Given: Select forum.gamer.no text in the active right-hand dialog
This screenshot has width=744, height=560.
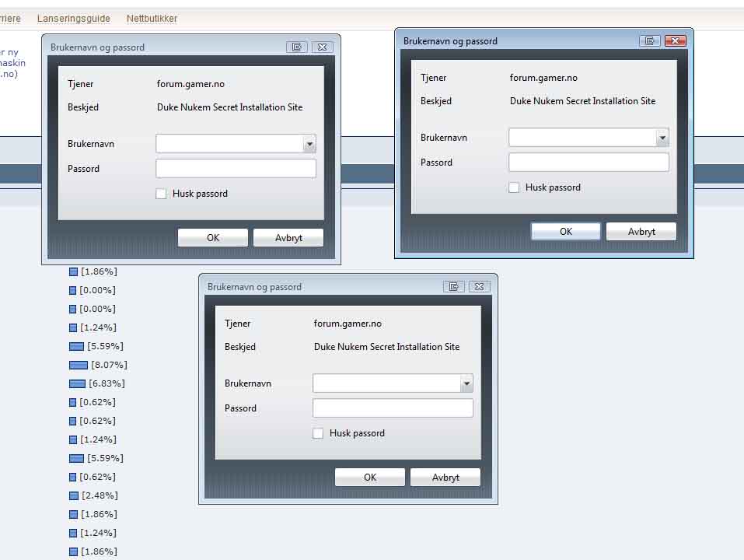Looking at the screenshot, I should click(x=543, y=78).
